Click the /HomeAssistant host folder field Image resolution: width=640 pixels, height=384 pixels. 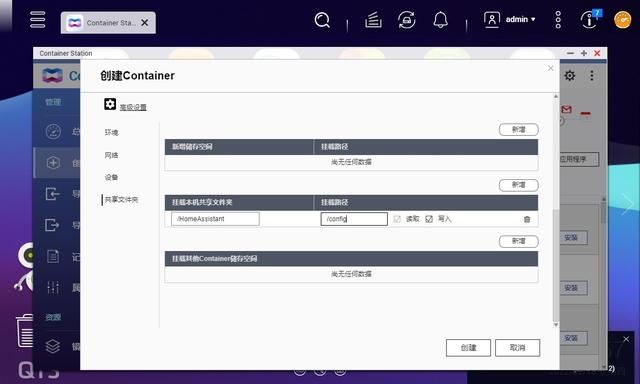click(215, 219)
